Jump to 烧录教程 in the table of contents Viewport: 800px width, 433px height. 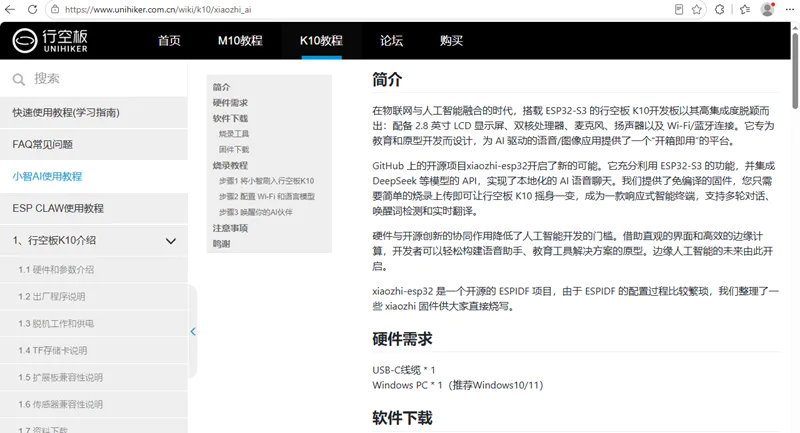[230, 165]
